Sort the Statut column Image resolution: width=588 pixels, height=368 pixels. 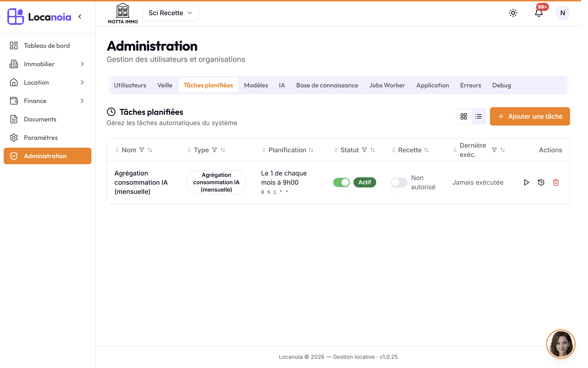pos(373,150)
